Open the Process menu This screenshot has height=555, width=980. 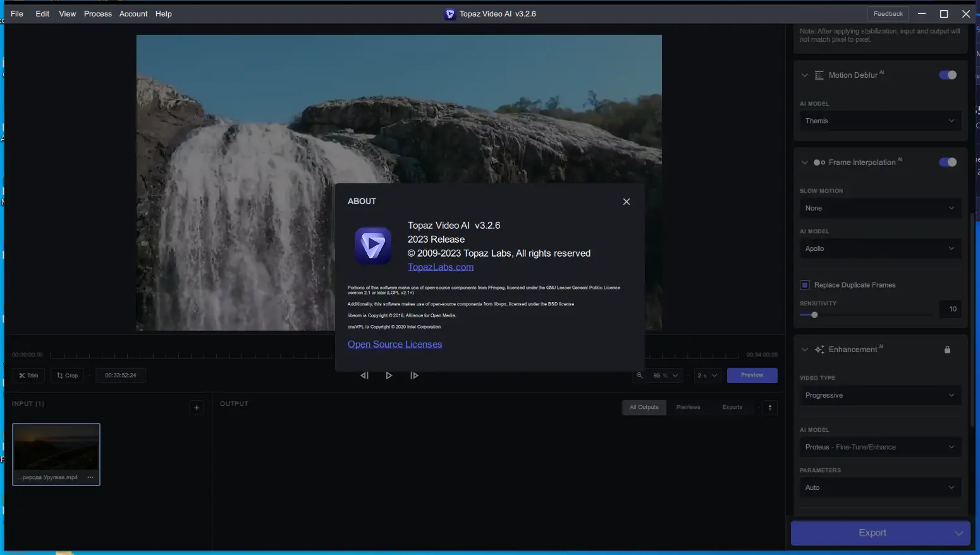[x=98, y=14]
